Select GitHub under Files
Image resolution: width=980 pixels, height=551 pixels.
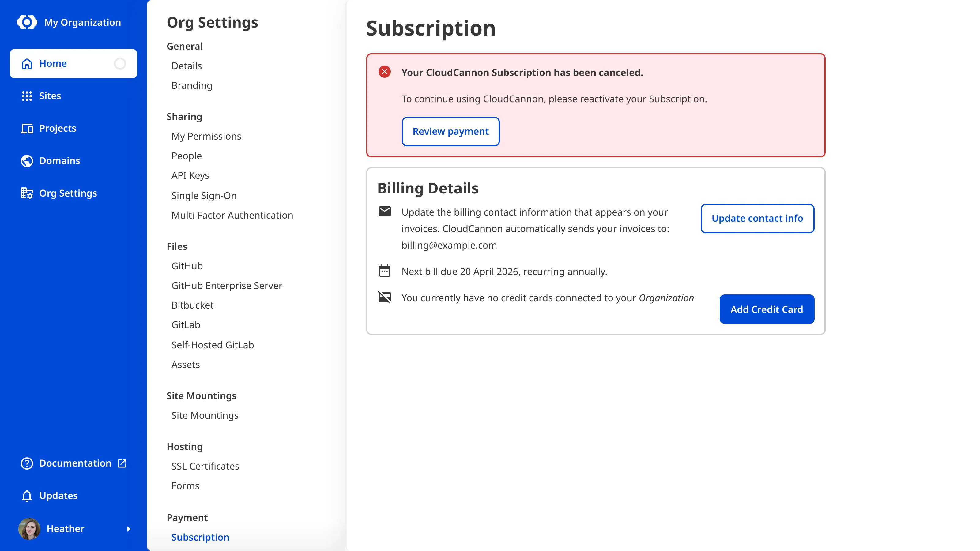pyautogui.click(x=187, y=266)
